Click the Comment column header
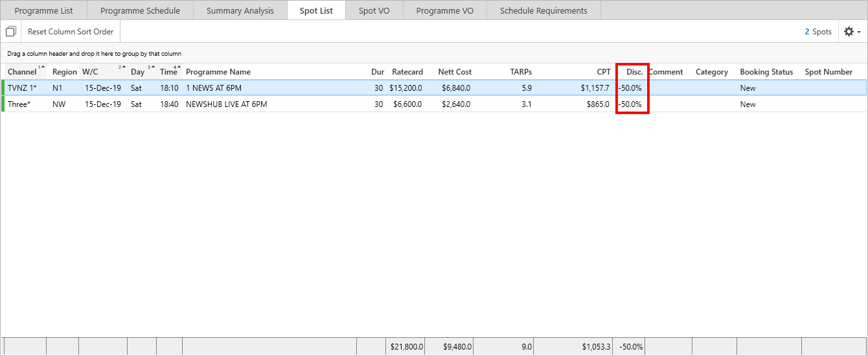This screenshot has width=868, height=356. [666, 72]
